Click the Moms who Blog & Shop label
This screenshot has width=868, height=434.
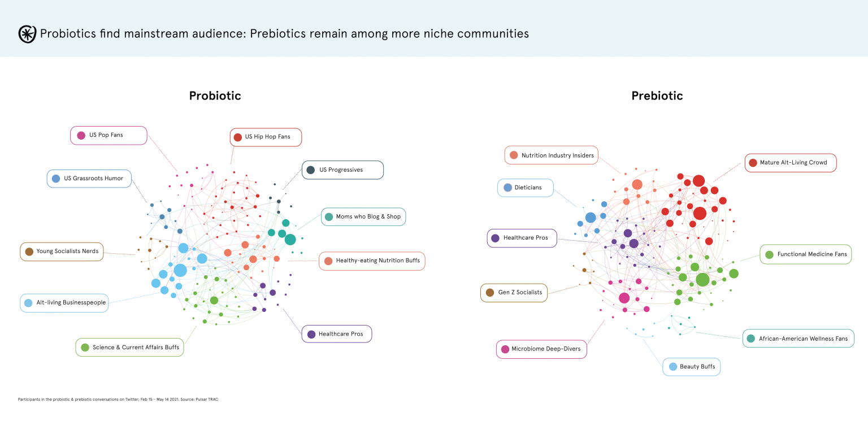(x=368, y=216)
